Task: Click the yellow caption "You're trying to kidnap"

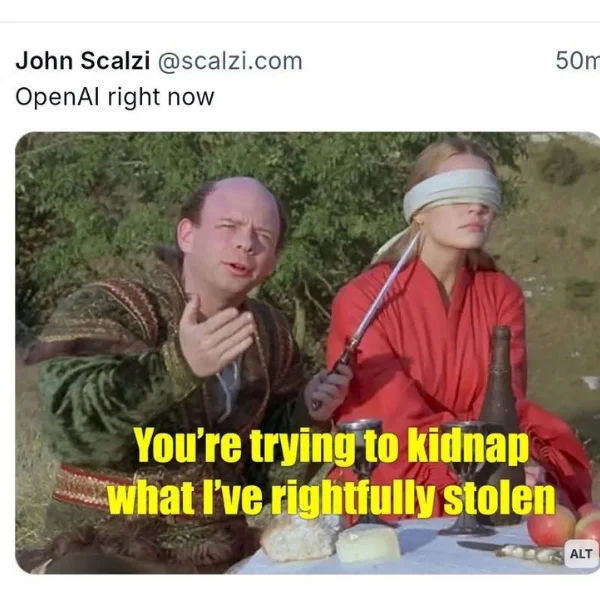Action: tap(331, 446)
